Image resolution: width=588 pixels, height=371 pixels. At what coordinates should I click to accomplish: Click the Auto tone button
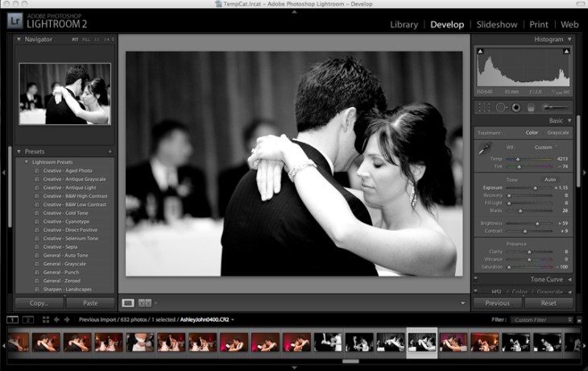[550, 180]
